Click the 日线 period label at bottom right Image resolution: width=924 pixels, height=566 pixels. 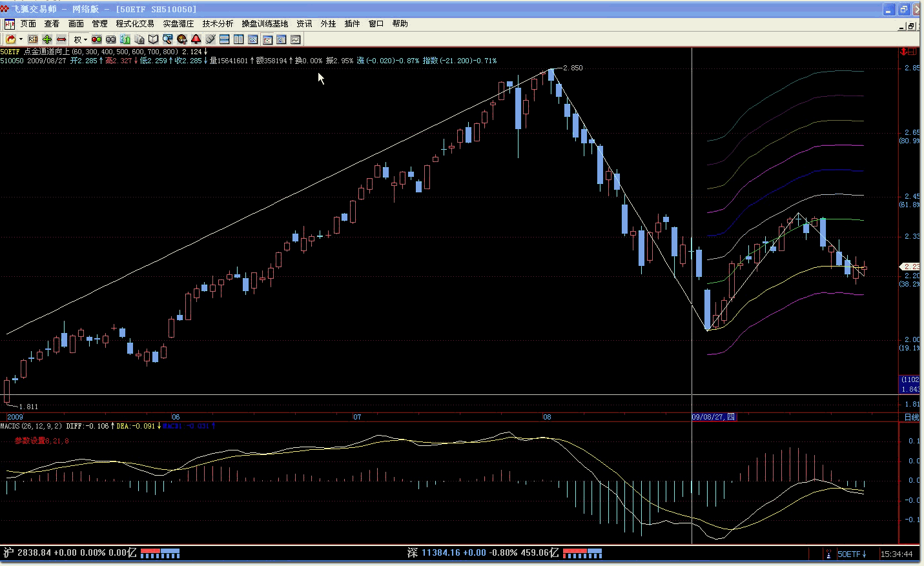[x=911, y=418]
